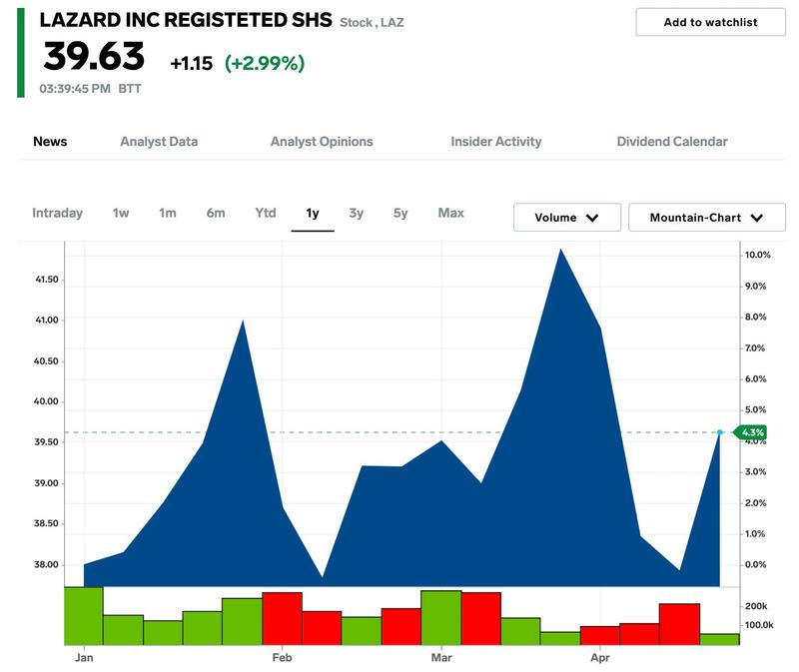Switch chart to 1m range
Viewport: 799px width, 672px height.
(x=168, y=213)
